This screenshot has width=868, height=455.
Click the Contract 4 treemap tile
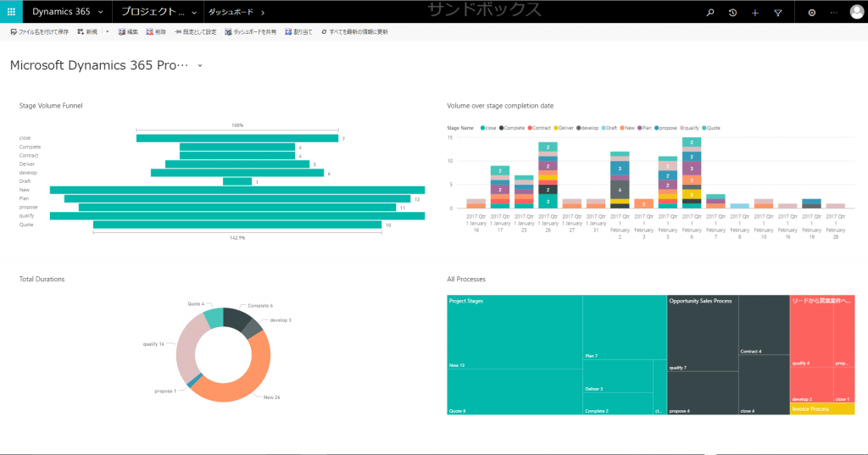tap(764, 325)
